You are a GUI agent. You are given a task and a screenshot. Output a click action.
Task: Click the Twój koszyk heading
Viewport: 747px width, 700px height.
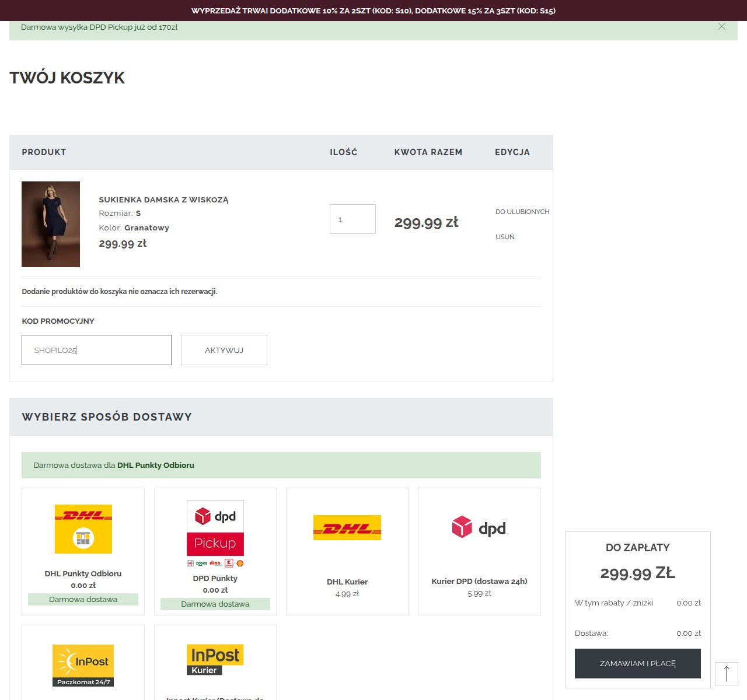point(67,78)
